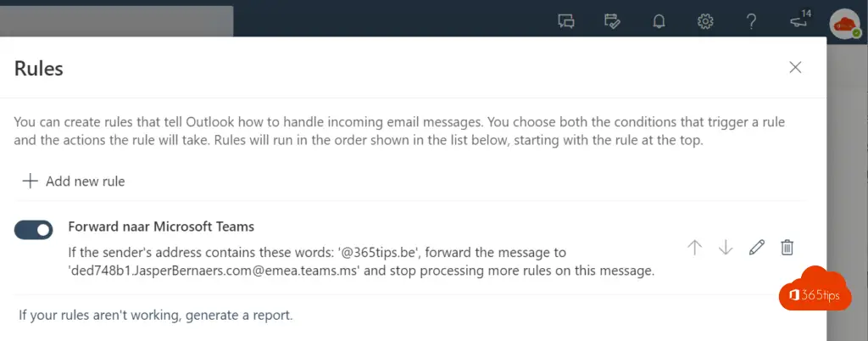Open My Day calendar-check icon
The height and width of the screenshot is (341, 868).
[612, 21]
